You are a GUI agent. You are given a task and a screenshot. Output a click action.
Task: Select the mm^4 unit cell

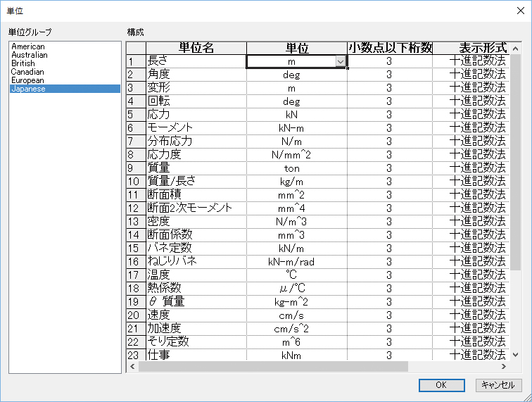pyautogui.click(x=297, y=208)
